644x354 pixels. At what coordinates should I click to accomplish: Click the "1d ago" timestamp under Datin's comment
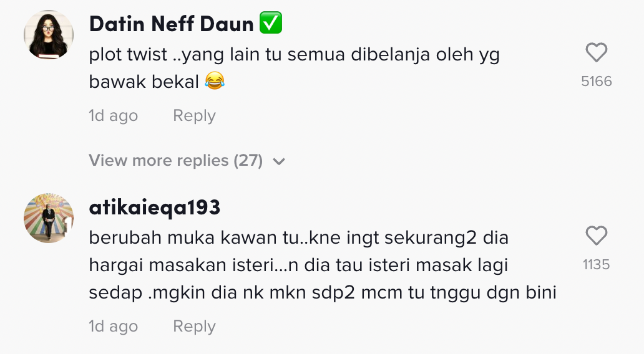pos(113,116)
